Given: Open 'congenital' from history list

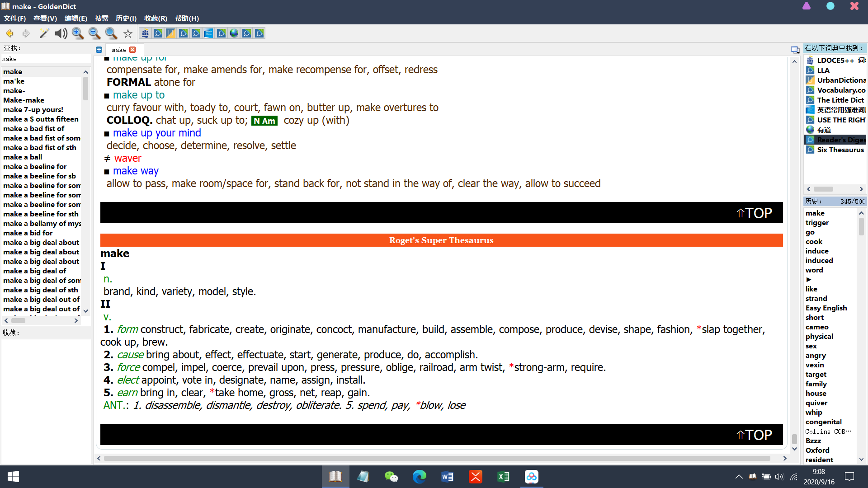Looking at the screenshot, I should point(824,422).
